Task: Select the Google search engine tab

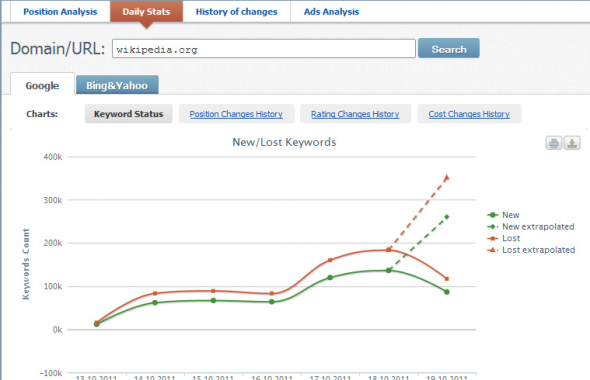Action: (42, 85)
